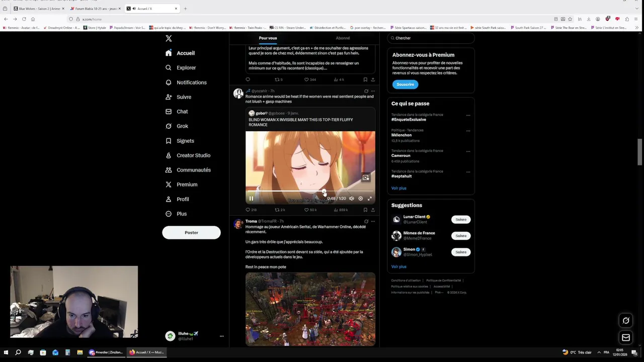Screen dimensions: 644x362
Task: Open the Explorer search page
Action: point(181,67)
